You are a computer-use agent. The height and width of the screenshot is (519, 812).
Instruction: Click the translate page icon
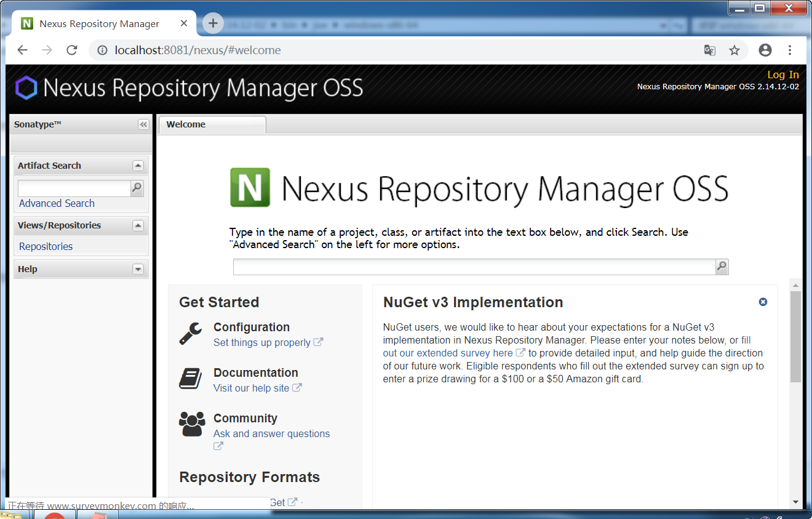pyautogui.click(x=710, y=50)
